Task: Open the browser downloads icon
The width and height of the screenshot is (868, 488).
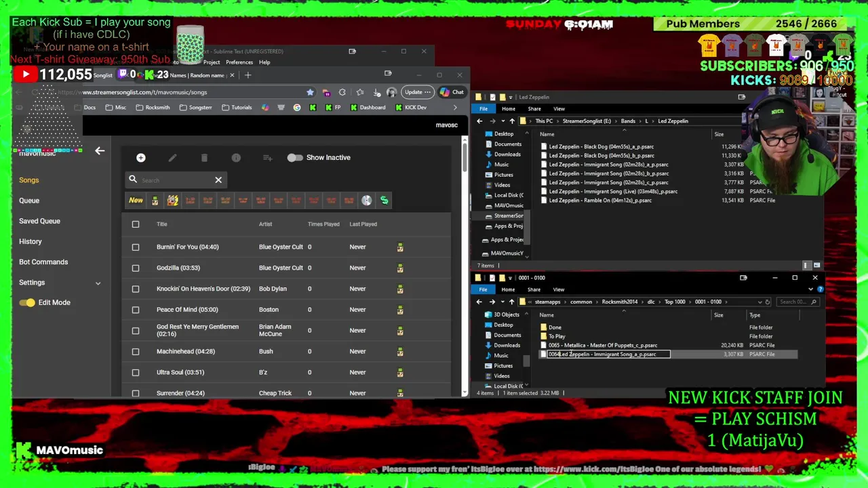Action: click(376, 92)
